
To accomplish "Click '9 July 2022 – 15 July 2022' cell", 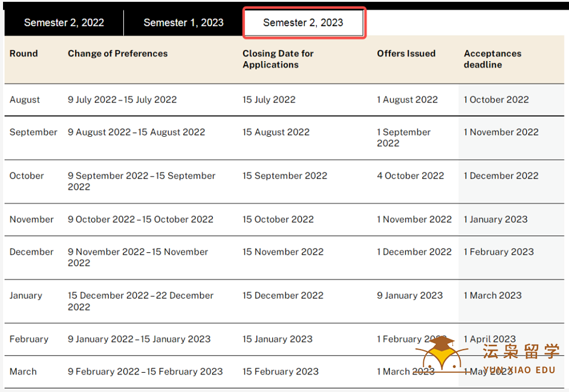I will [122, 99].
